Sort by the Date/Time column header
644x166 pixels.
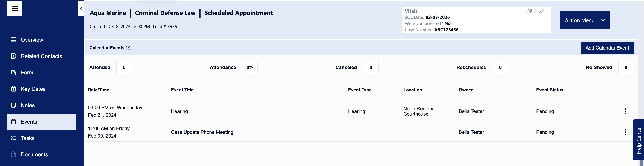pos(99,90)
